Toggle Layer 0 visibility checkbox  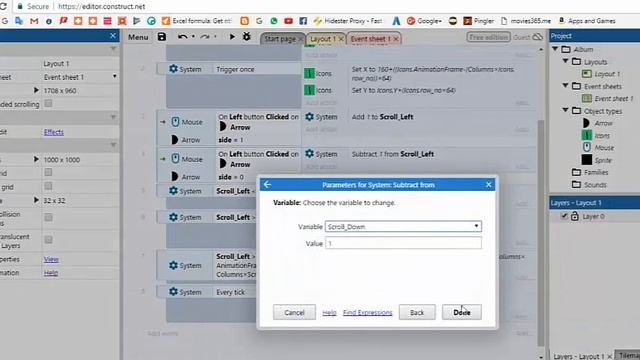click(x=564, y=216)
